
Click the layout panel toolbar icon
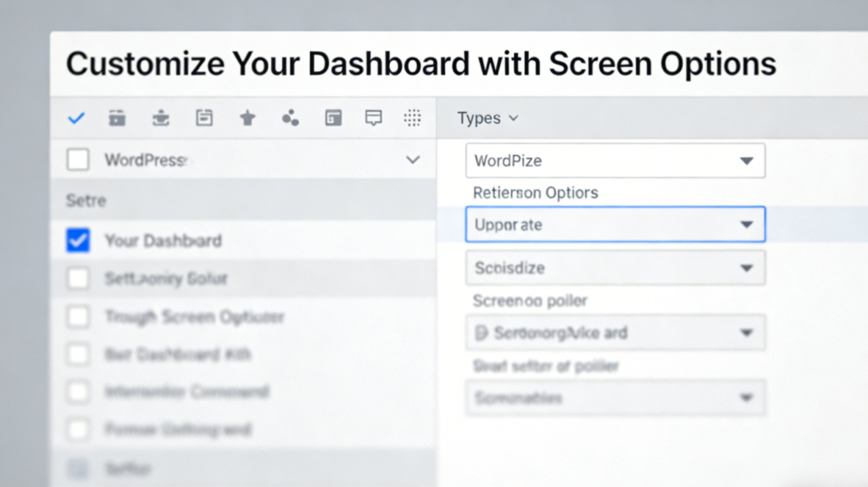point(334,119)
